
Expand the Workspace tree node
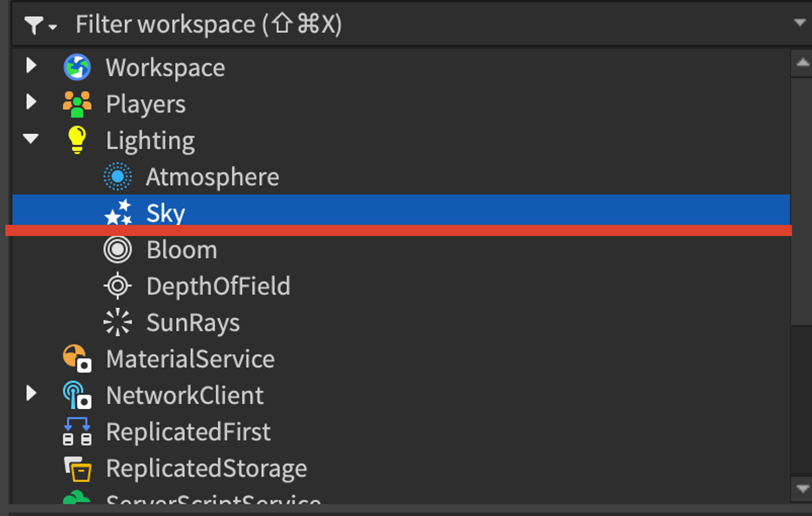click(31, 65)
